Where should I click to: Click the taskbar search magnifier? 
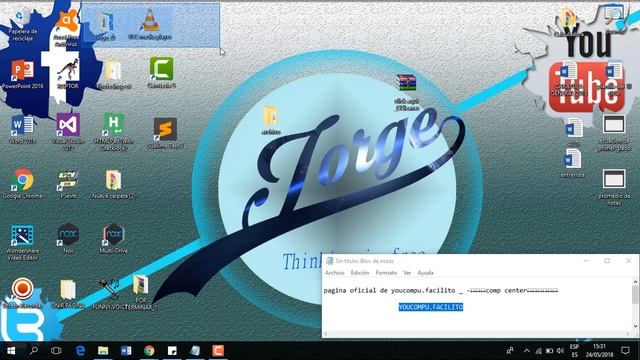[x=34, y=351]
